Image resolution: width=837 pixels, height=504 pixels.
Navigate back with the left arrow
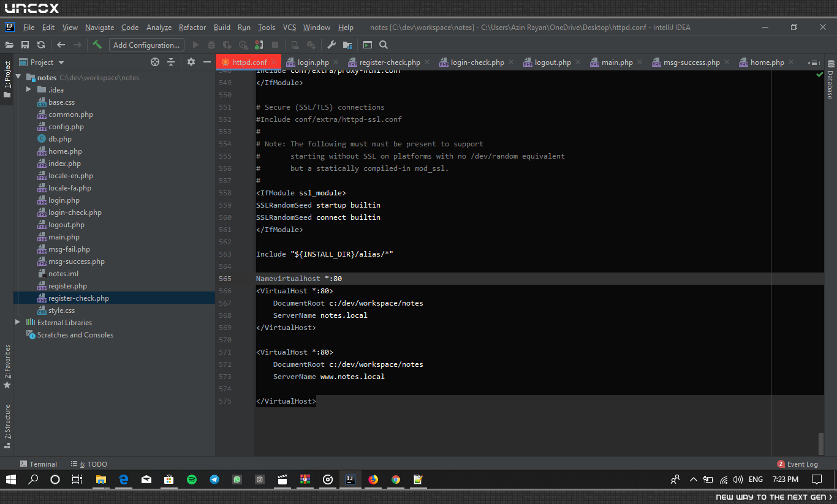click(x=61, y=45)
